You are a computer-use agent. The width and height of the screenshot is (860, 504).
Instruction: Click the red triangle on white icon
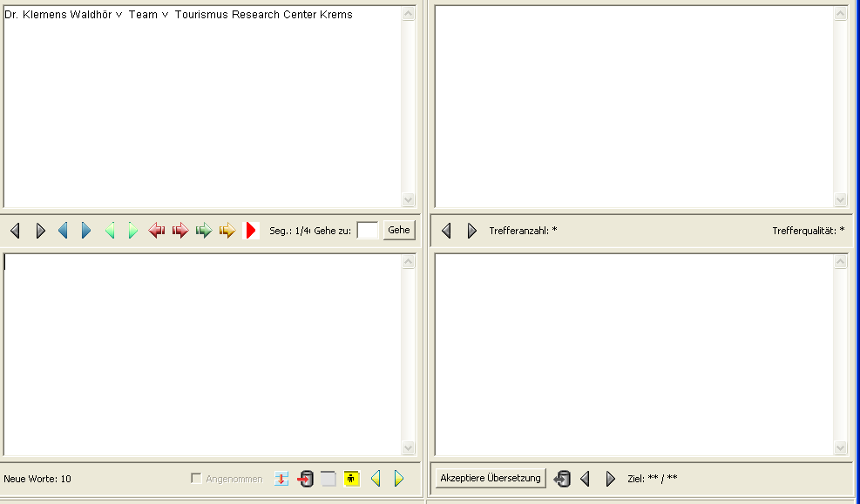coord(251,231)
